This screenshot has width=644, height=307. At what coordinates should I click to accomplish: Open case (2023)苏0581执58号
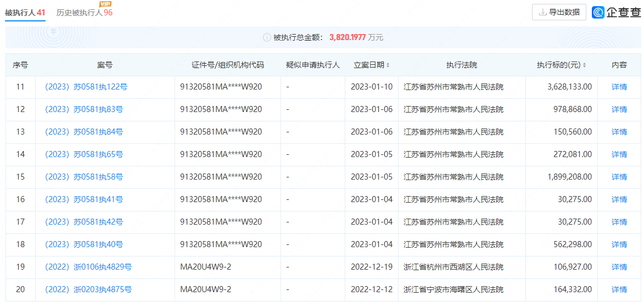pyautogui.click(x=83, y=177)
